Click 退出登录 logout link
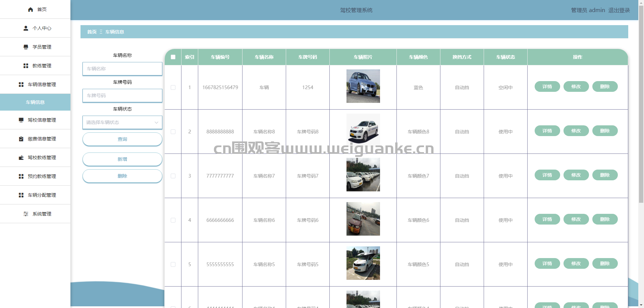This screenshot has height=308, width=644. [619, 10]
